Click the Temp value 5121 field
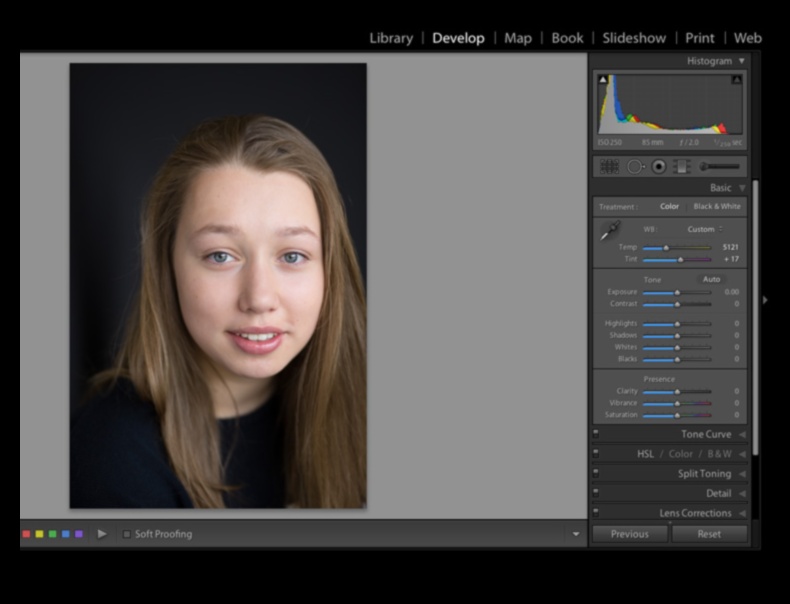This screenshot has width=790, height=604. point(730,247)
